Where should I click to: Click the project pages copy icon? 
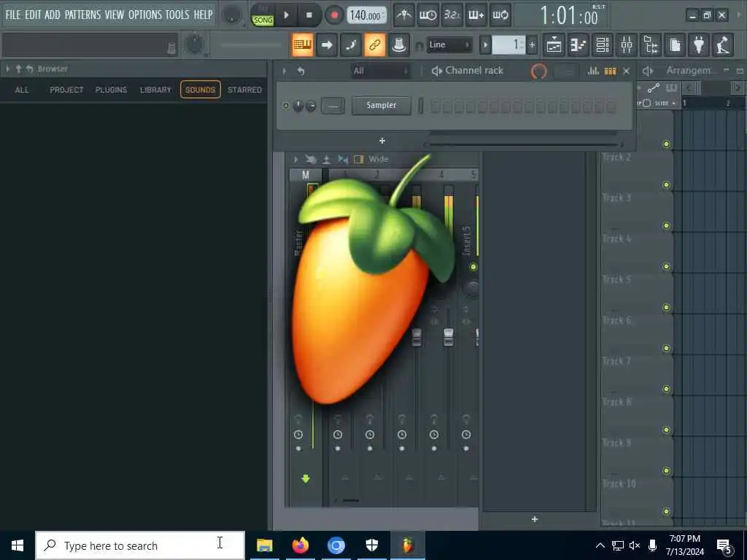coord(675,45)
